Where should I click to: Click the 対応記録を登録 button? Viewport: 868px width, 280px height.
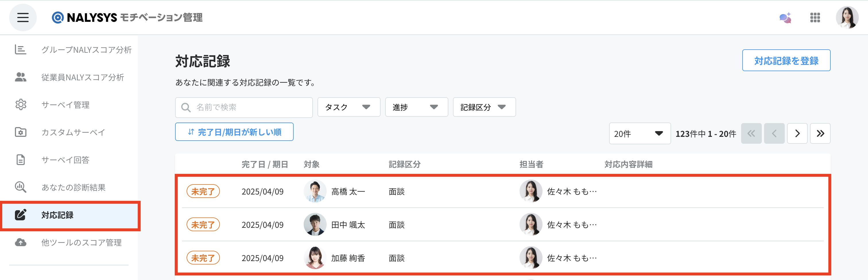[786, 61]
